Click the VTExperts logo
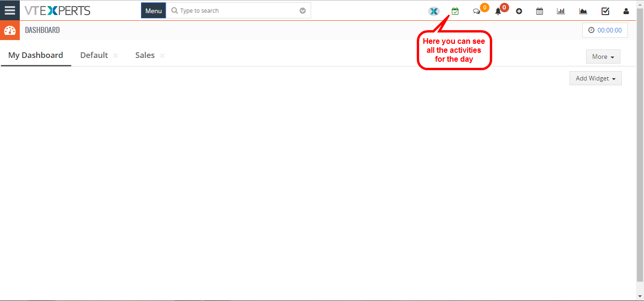The width and height of the screenshot is (644, 301). point(58,10)
